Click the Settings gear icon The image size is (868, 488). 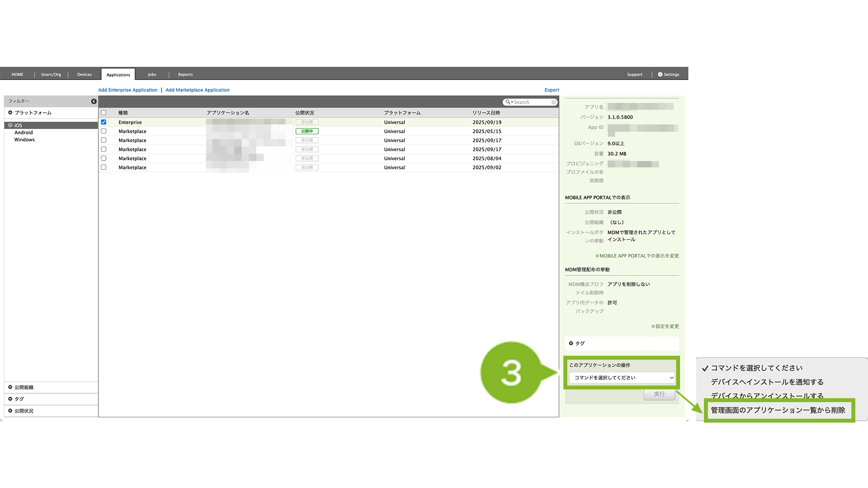(x=660, y=75)
